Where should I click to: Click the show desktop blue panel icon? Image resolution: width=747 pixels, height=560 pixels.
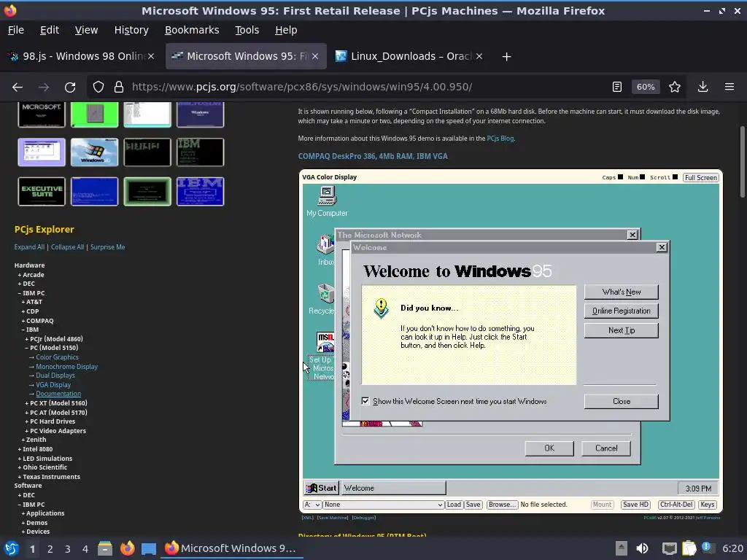pos(149,548)
